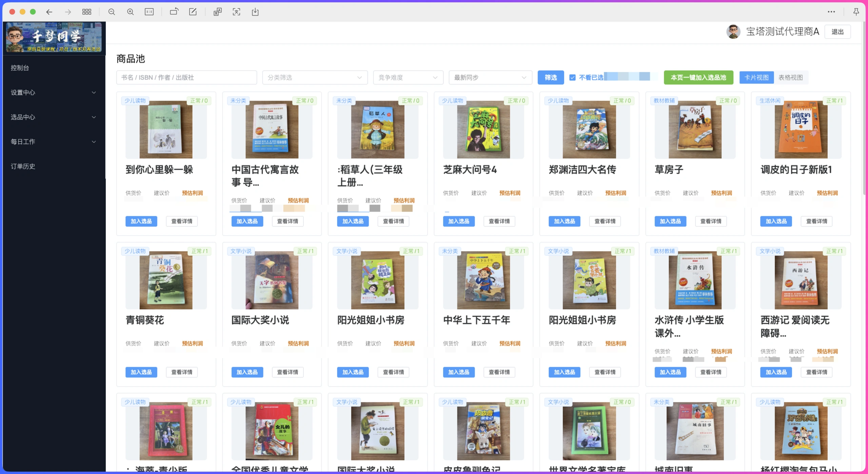Zoom out with the magnifier minus icon

pos(112,12)
